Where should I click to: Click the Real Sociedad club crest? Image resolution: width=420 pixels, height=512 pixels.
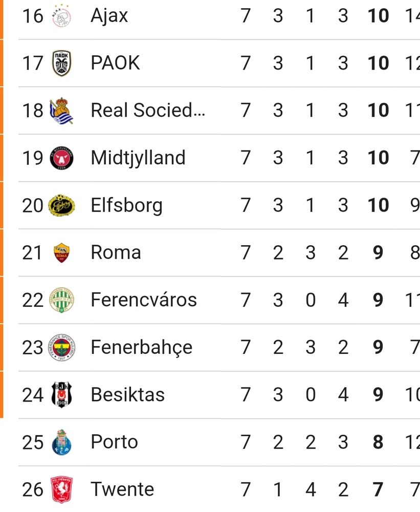click(61, 111)
